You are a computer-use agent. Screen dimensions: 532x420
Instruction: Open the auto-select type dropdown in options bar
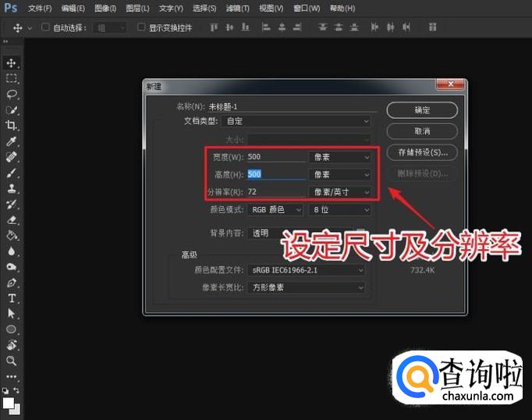pos(109,28)
